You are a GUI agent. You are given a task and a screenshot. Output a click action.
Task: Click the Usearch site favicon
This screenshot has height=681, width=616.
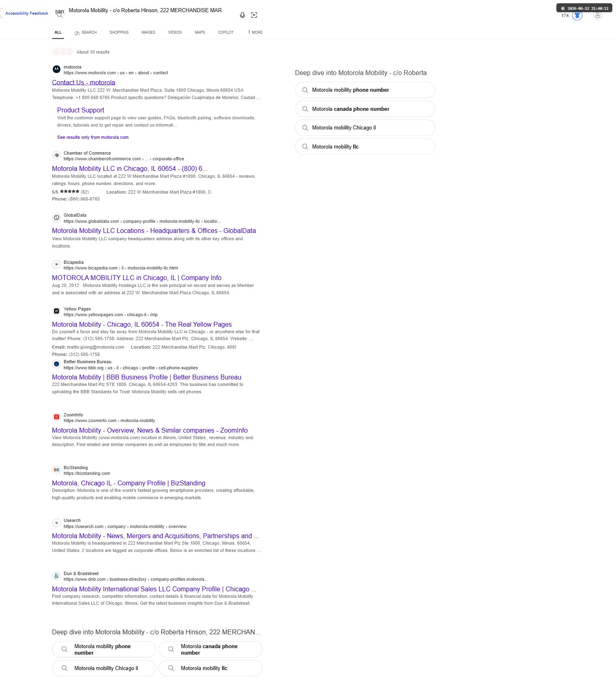coord(56,523)
